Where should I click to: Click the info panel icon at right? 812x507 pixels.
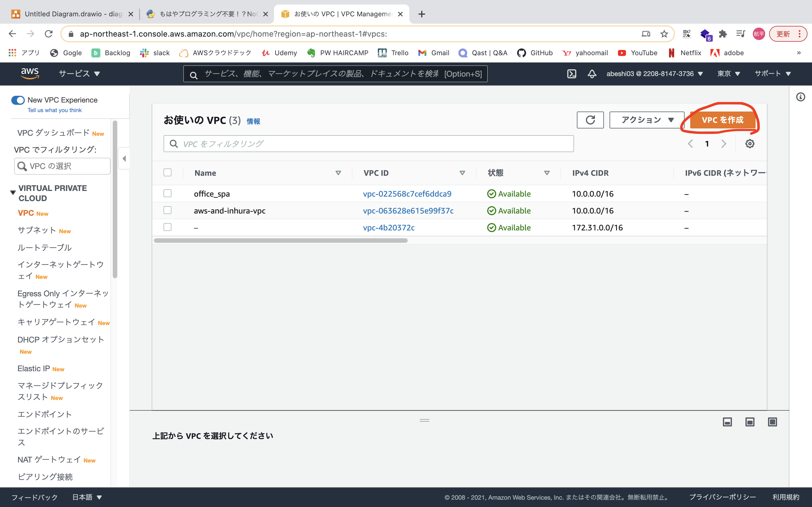(801, 97)
